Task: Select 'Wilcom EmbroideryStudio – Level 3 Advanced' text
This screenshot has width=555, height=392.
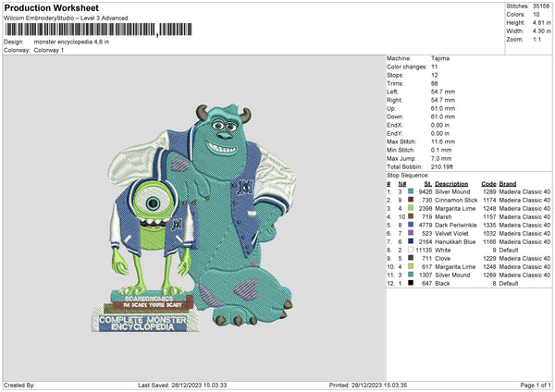Action: click(x=66, y=18)
